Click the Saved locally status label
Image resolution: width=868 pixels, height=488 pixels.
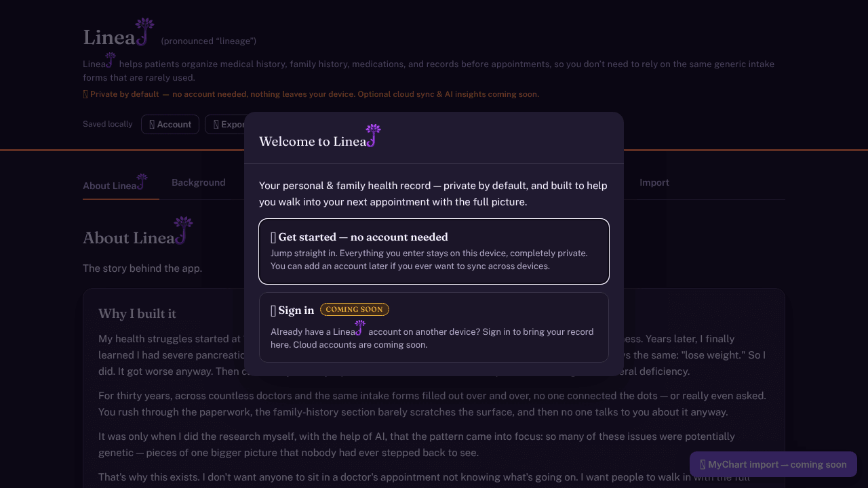coord(108,124)
